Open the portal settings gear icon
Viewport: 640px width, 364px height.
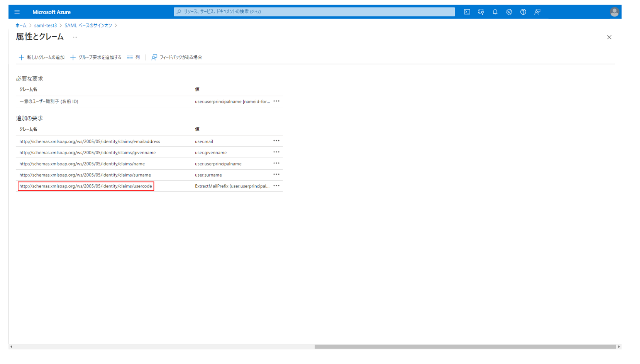[x=509, y=12]
